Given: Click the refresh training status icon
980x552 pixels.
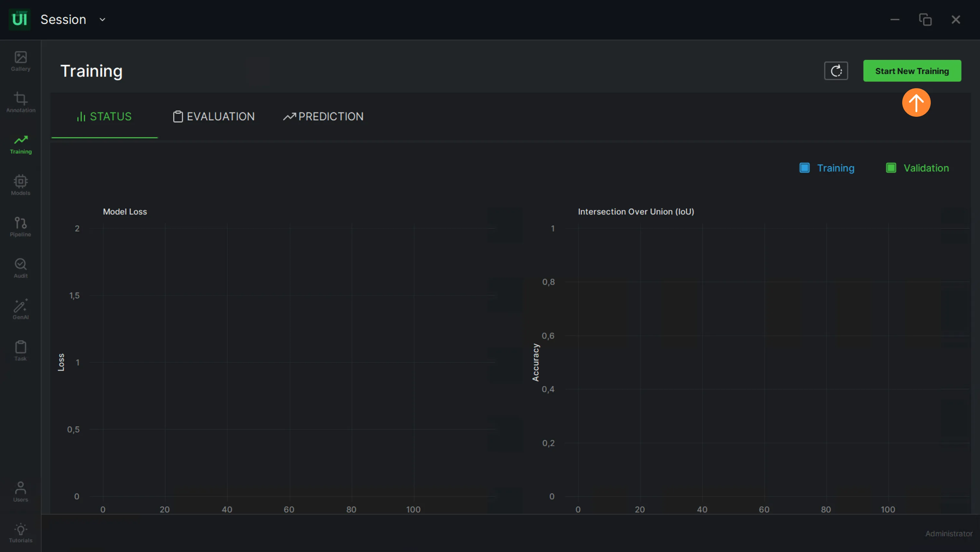Looking at the screenshot, I should pyautogui.click(x=836, y=71).
